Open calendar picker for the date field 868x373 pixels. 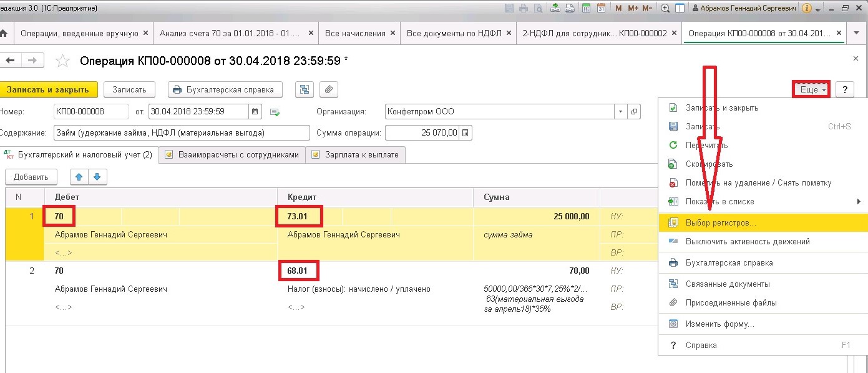255,112
